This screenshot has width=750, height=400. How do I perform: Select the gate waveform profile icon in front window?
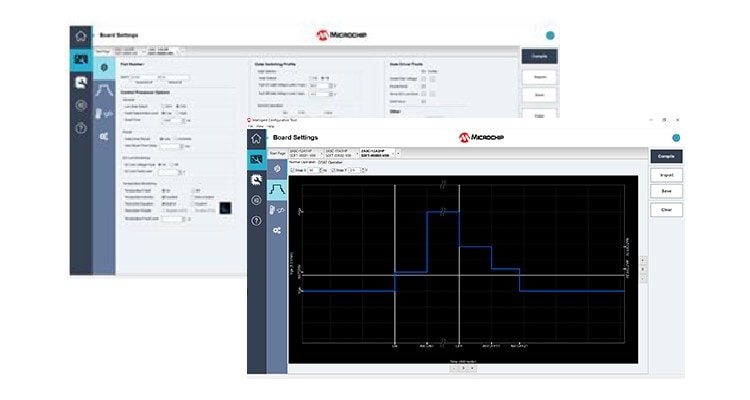(x=277, y=189)
